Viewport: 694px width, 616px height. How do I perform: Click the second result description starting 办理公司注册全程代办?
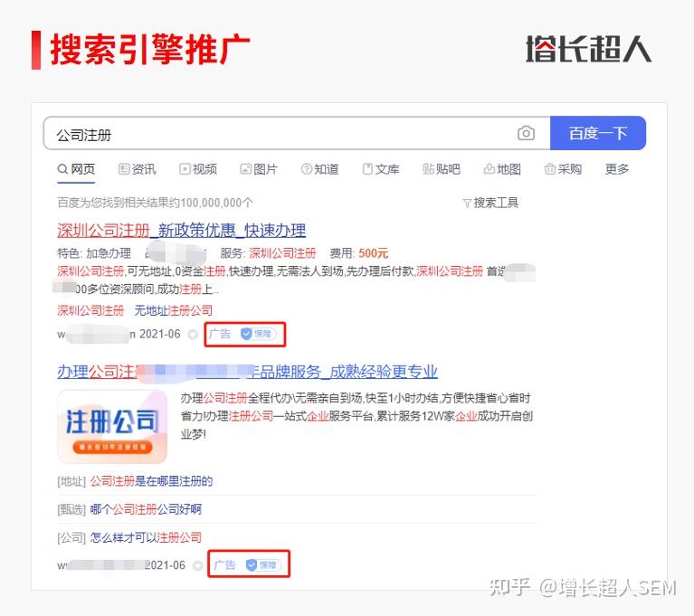click(x=357, y=416)
